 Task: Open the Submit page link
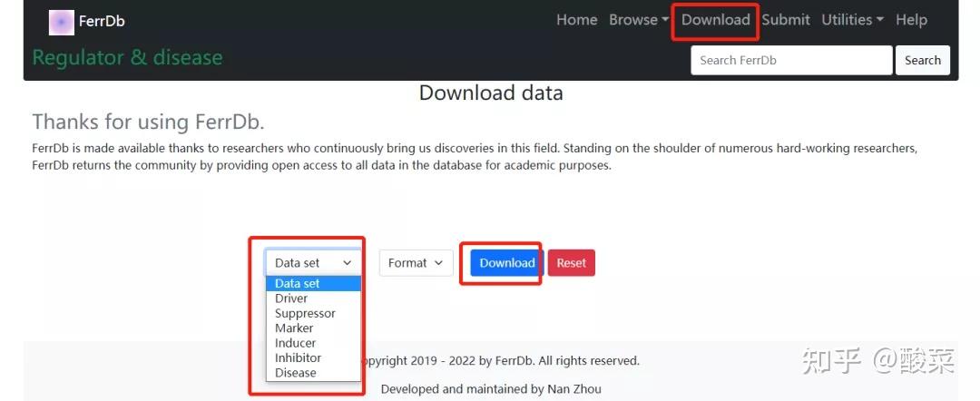[x=786, y=20]
